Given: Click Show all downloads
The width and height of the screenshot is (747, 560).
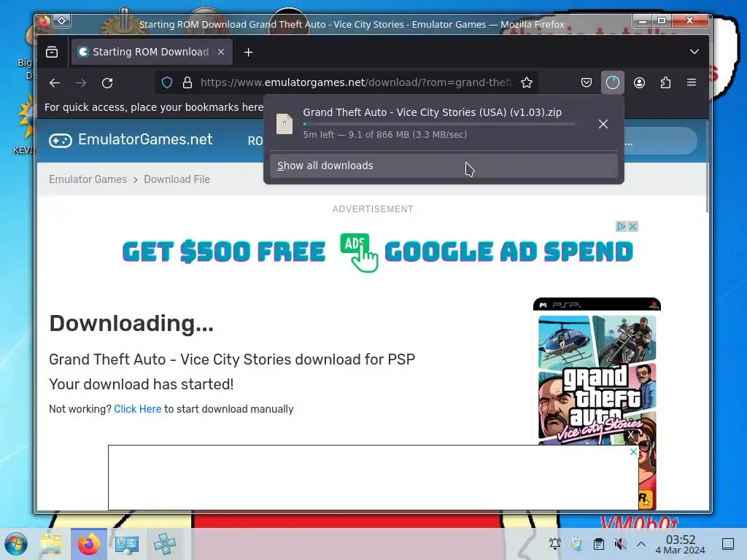Looking at the screenshot, I should coord(444,166).
